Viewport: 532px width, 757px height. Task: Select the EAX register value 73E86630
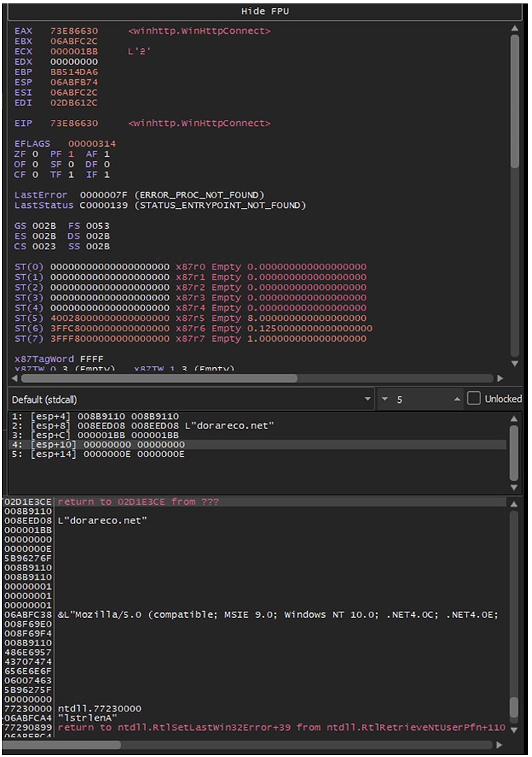click(74, 31)
